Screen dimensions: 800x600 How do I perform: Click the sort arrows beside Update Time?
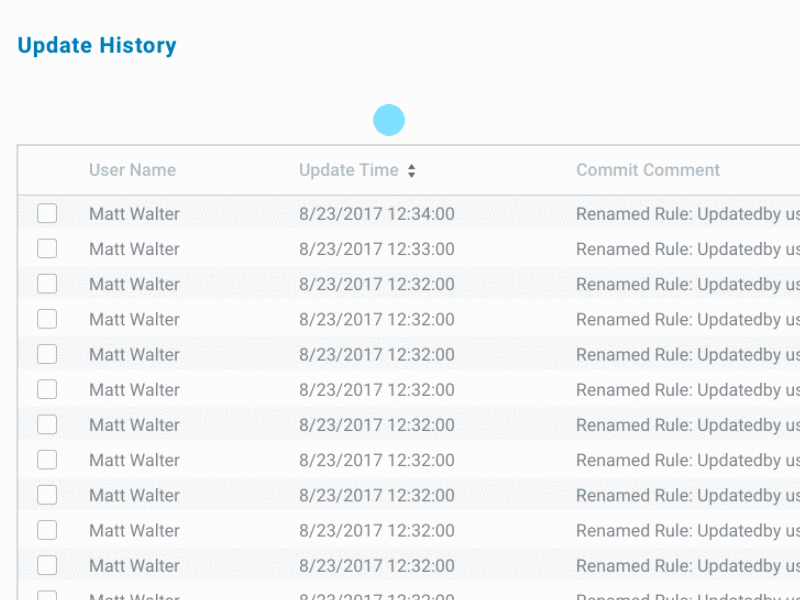[x=411, y=171]
